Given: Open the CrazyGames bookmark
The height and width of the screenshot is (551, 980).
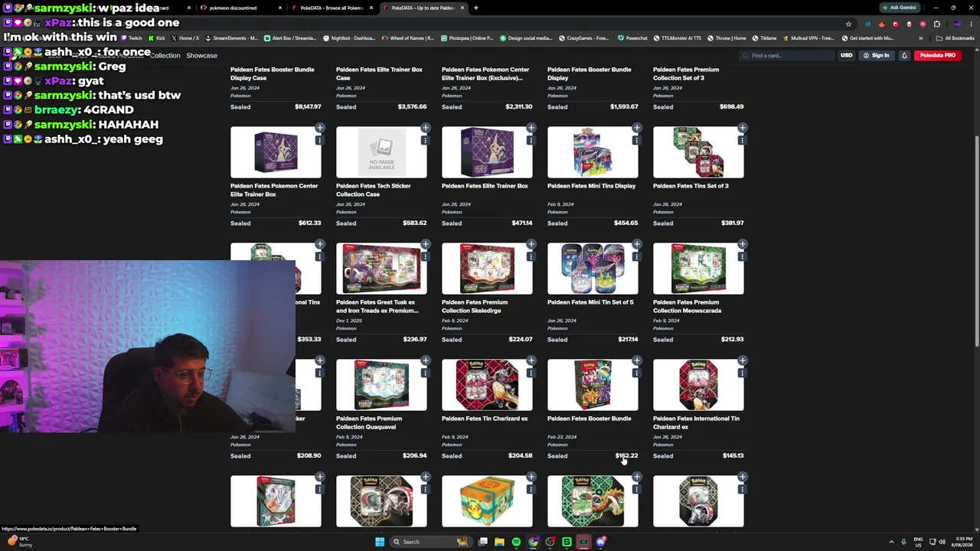Looking at the screenshot, I should pyautogui.click(x=583, y=38).
